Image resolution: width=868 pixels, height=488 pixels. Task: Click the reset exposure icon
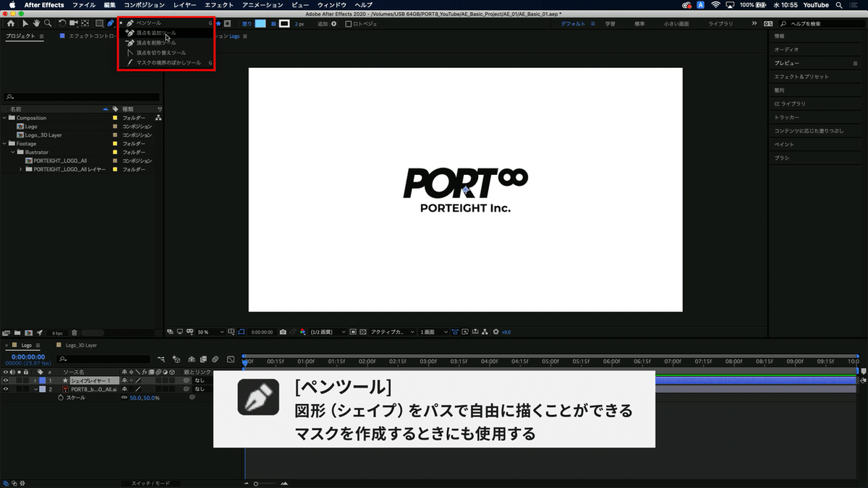coord(496,332)
